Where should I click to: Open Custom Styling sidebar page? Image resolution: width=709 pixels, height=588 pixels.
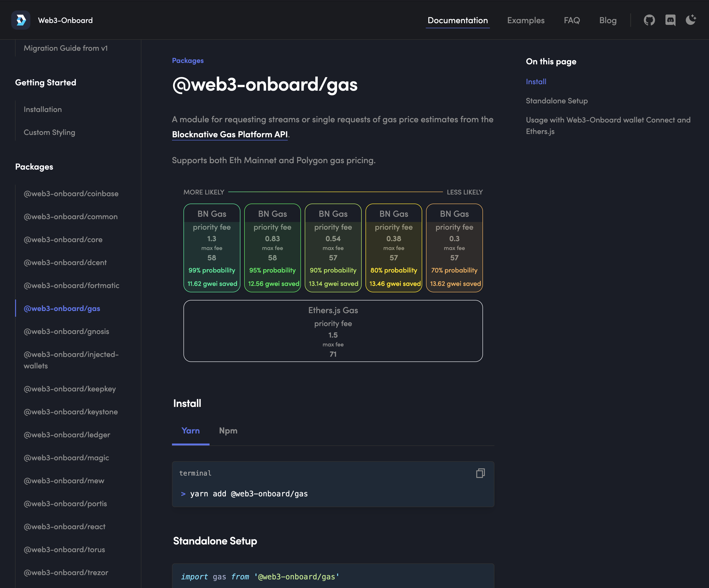(x=49, y=132)
